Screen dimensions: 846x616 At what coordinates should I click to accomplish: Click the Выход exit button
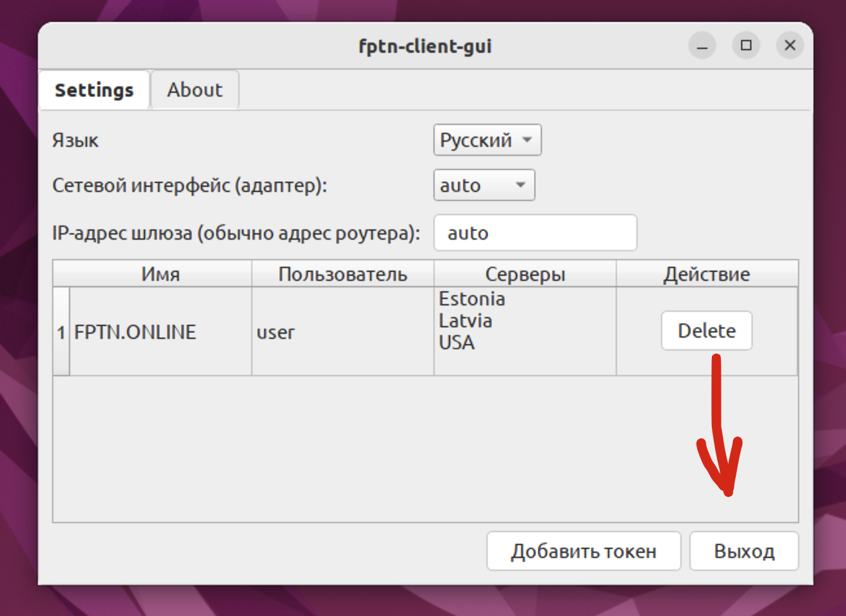tap(744, 551)
